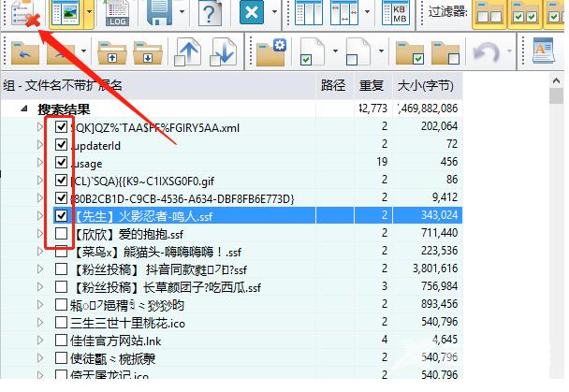
Task: Select the 搜索结果 root row
Action: 231,109
